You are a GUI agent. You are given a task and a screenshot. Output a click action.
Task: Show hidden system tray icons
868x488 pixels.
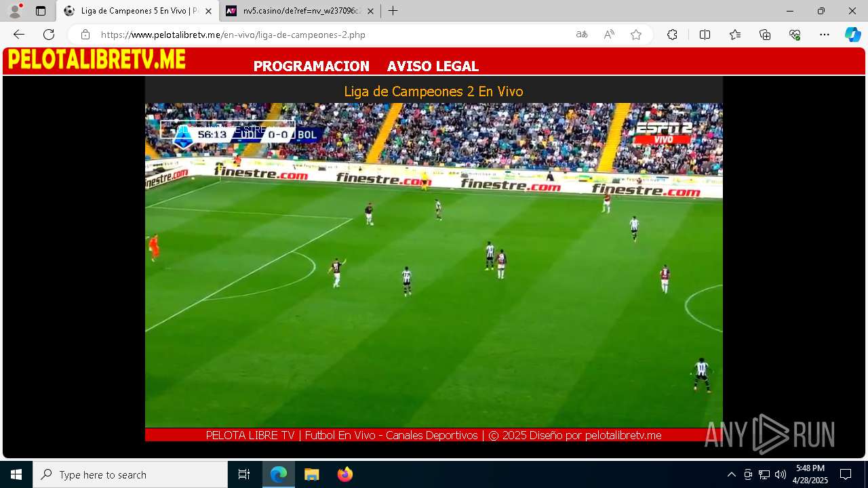point(731,474)
